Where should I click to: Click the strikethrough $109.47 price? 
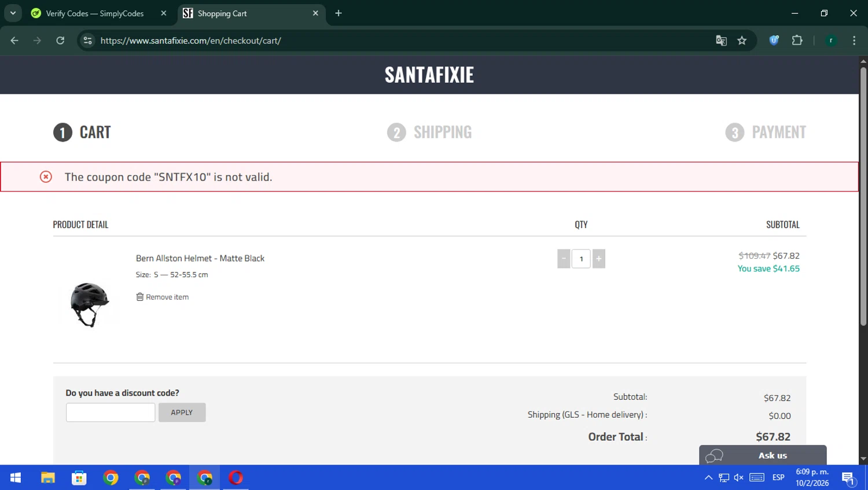(x=755, y=255)
